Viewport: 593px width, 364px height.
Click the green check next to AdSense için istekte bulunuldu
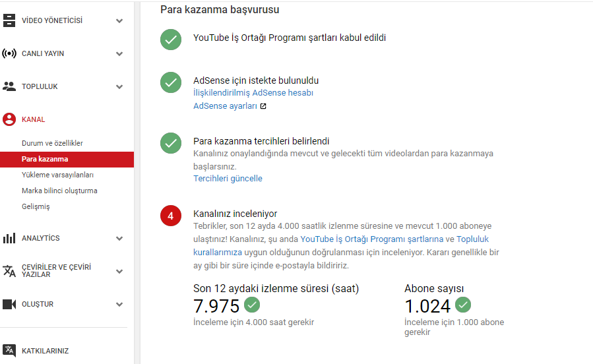click(171, 82)
